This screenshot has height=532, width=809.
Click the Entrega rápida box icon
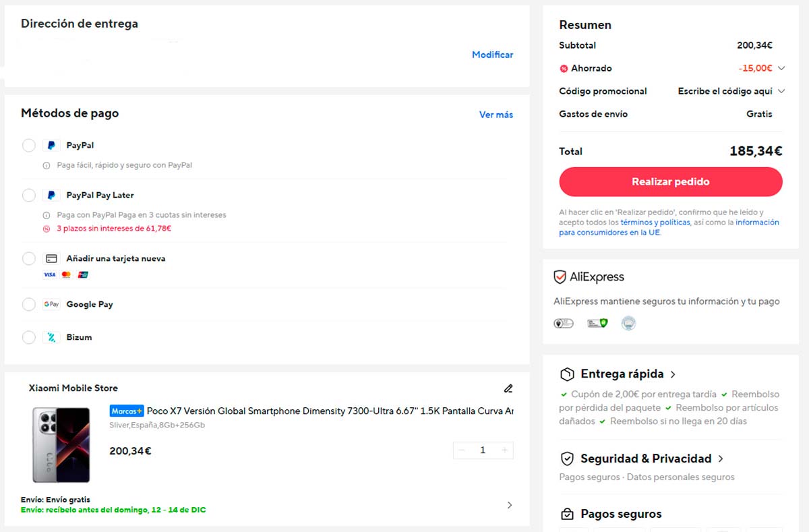[568, 374]
